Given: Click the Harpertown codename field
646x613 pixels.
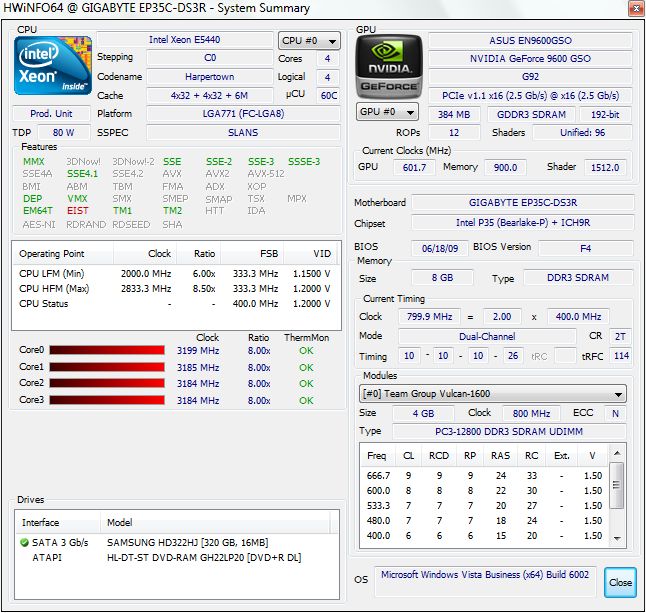Looking at the screenshot, I should pyautogui.click(x=209, y=77).
